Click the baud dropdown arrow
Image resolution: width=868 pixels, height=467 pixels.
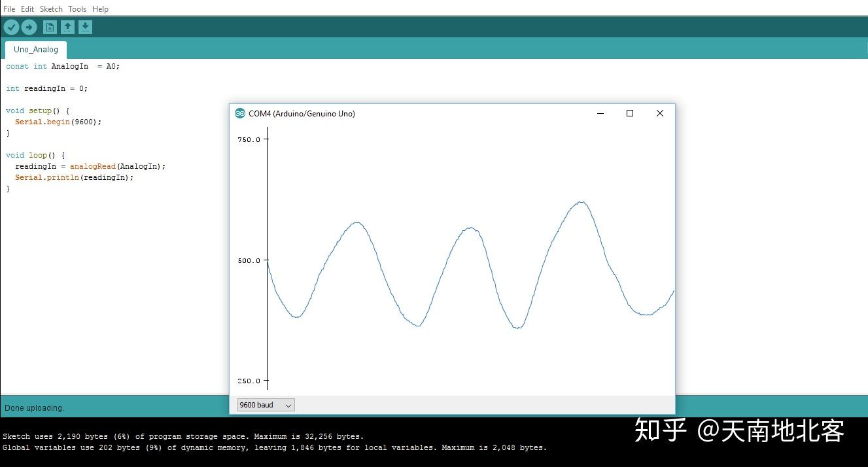coord(289,404)
